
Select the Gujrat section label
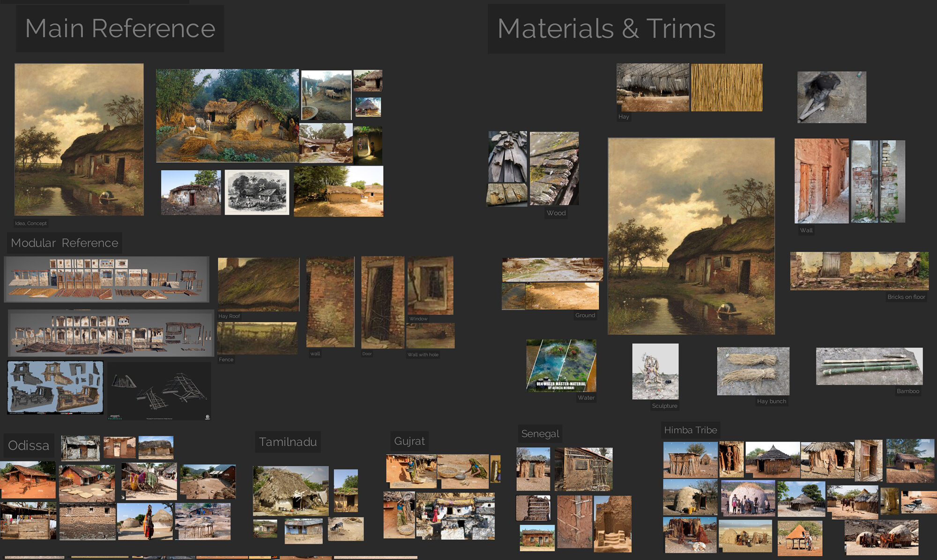pos(409,441)
